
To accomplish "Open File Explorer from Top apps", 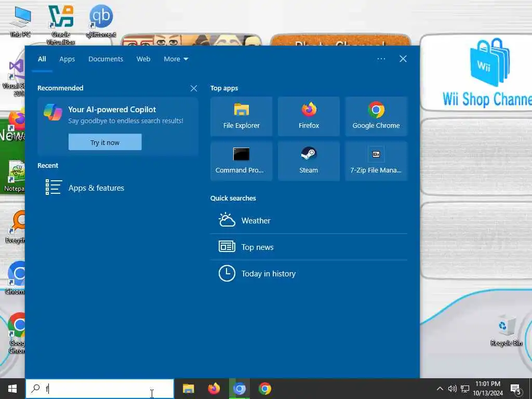I will coord(241,116).
